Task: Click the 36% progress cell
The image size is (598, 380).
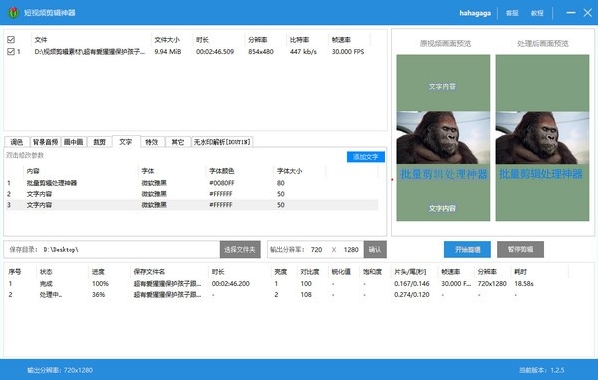Action: 98,295
